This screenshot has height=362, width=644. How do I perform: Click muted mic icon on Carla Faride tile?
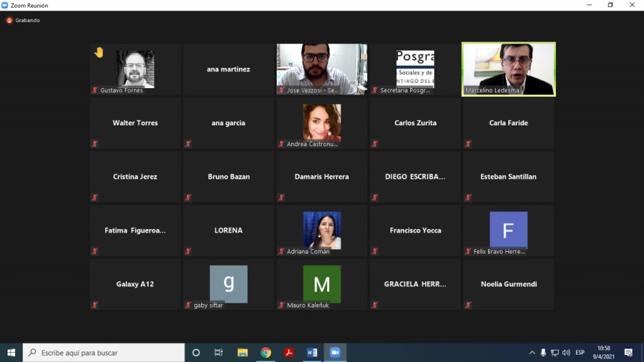click(468, 144)
